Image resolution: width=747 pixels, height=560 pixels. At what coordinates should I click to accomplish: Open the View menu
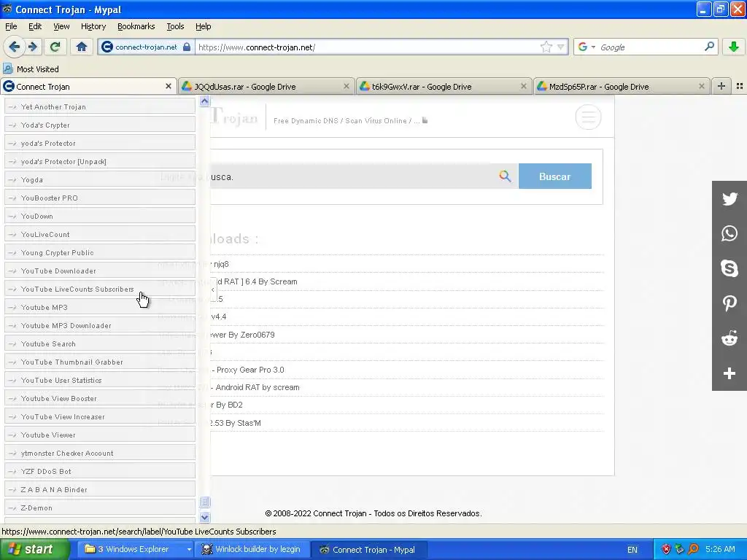[x=61, y=26]
